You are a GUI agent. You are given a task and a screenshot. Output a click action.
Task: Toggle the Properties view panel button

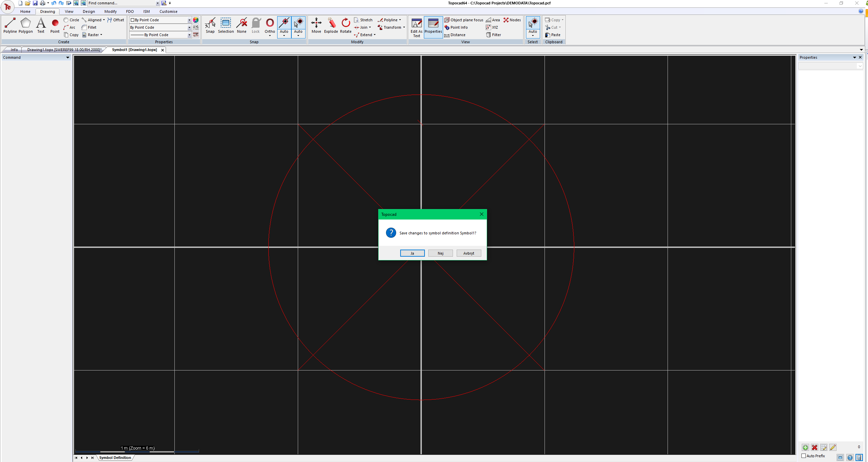pos(433,26)
